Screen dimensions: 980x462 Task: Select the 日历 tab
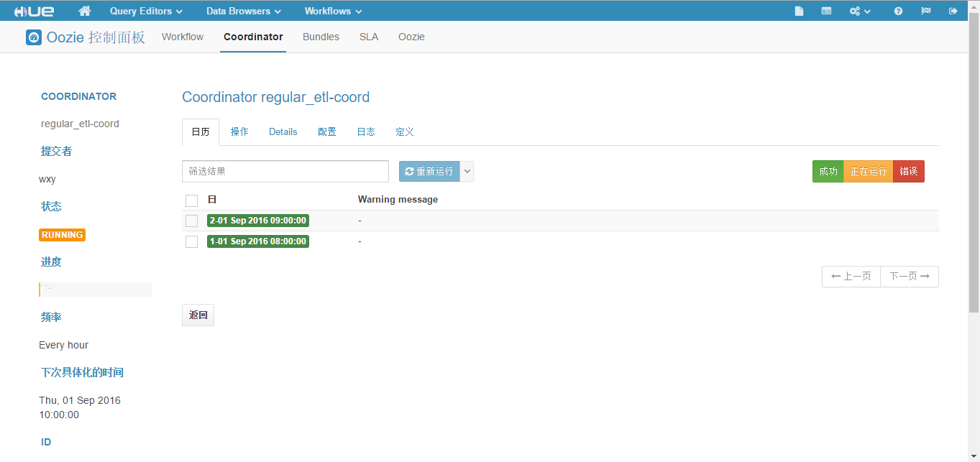pyautogui.click(x=201, y=132)
